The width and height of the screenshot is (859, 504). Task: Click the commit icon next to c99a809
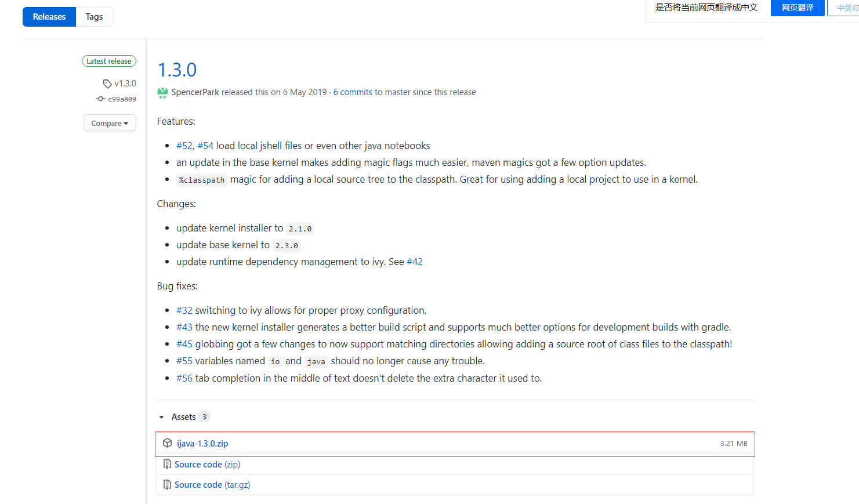tap(101, 99)
